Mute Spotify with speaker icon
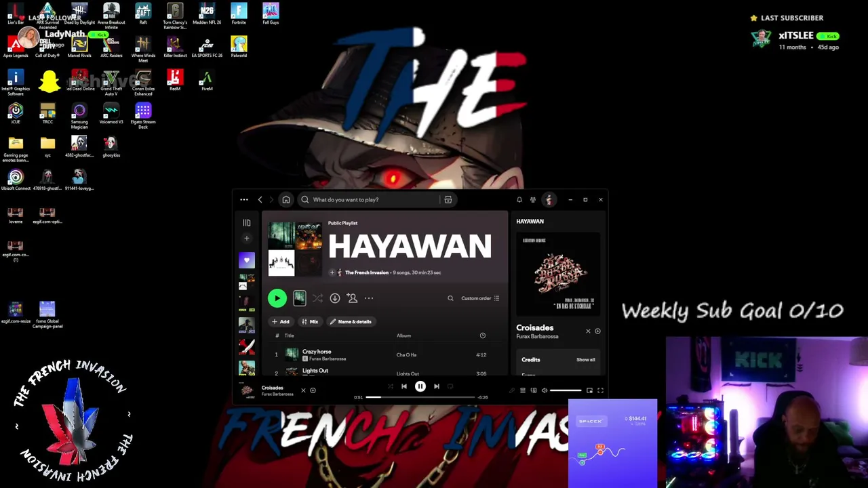This screenshot has width=868, height=488. coord(545,390)
